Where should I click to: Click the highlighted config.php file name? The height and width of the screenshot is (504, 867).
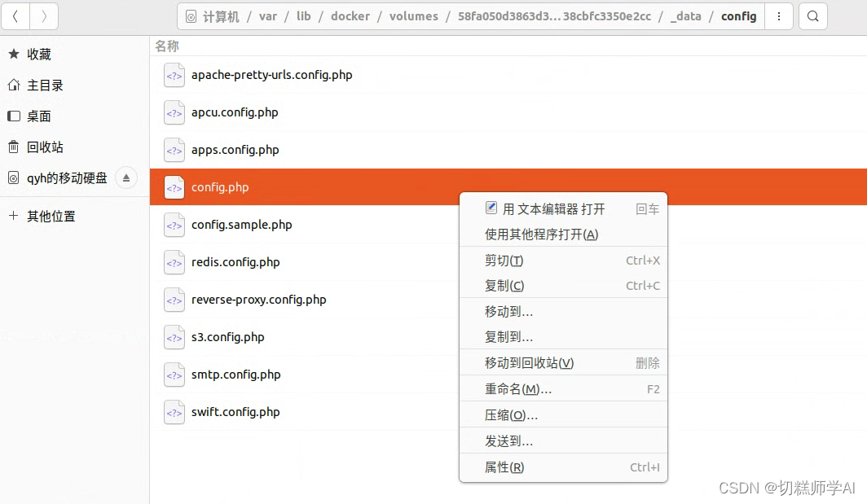coord(220,188)
